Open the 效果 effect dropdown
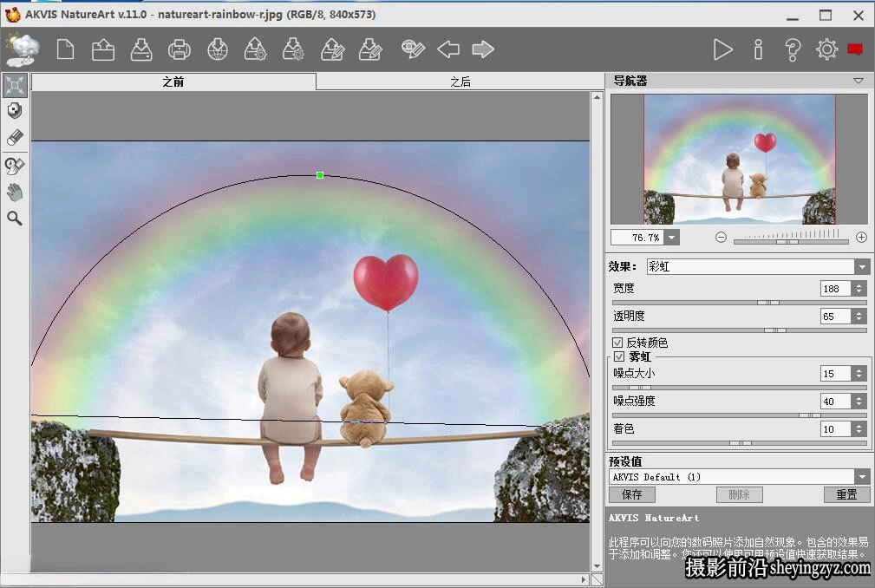 click(x=862, y=266)
